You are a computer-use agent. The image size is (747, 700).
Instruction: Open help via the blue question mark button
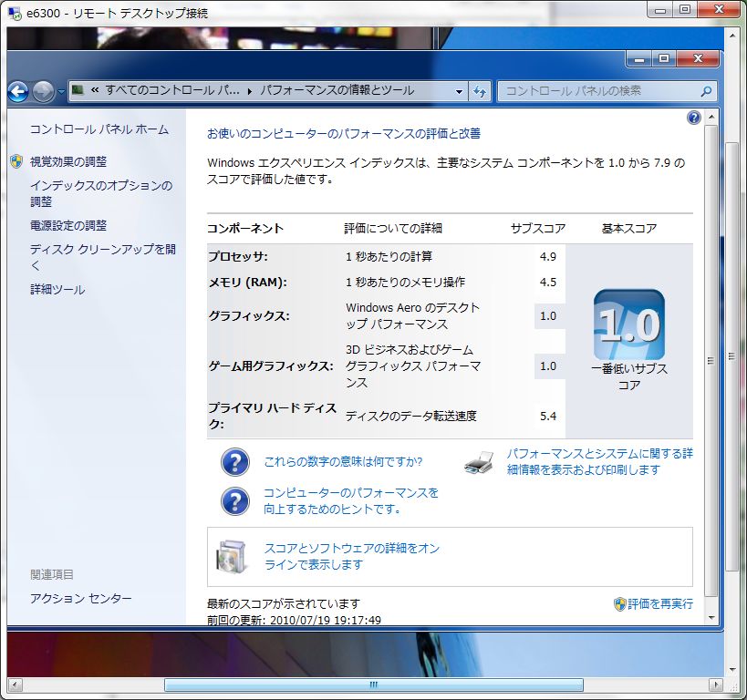pyautogui.click(x=694, y=118)
